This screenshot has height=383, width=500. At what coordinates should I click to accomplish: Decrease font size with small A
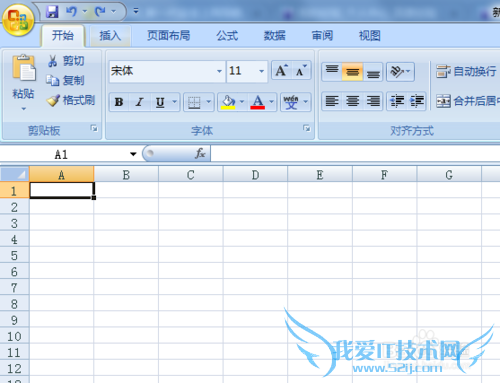(x=301, y=70)
